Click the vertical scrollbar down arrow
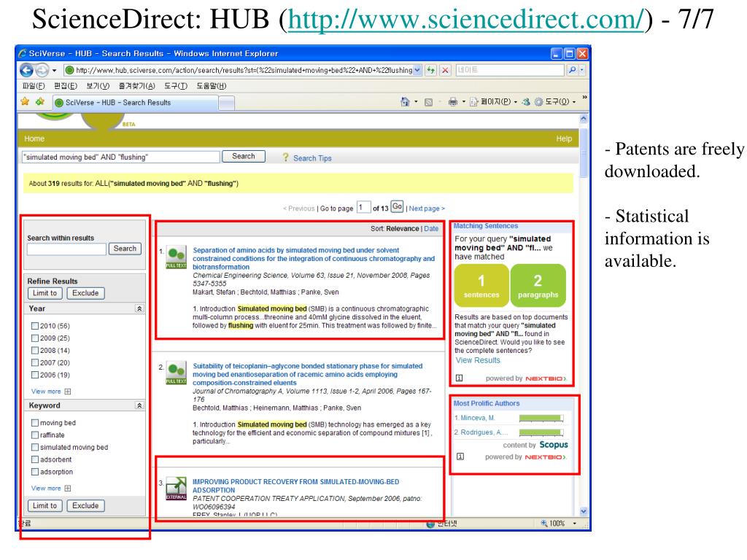The width and height of the screenshot is (747, 560). 584,511
